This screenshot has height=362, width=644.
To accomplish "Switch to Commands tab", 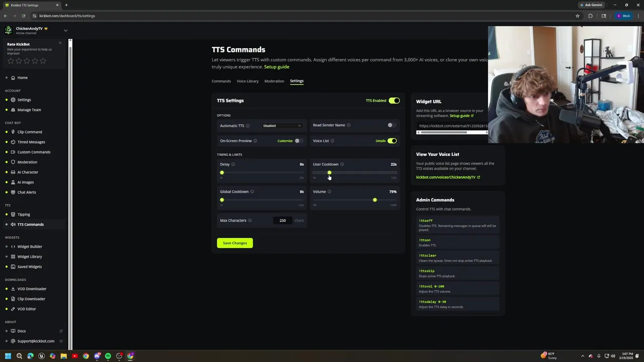I will [x=221, y=81].
